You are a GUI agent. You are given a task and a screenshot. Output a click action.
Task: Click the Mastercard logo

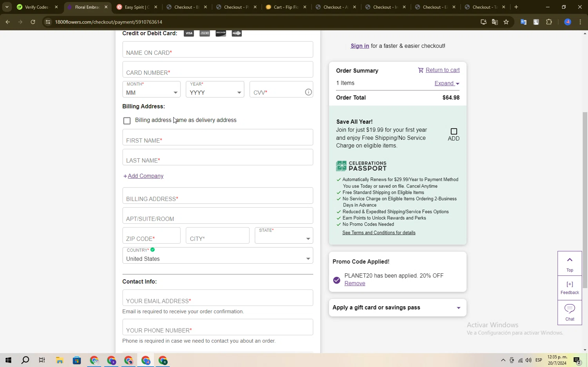pyautogui.click(x=237, y=33)
